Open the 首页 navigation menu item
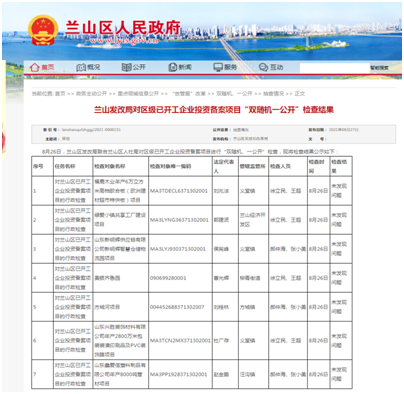The height and width of the screenshot is (394, 404). [48, 67]
